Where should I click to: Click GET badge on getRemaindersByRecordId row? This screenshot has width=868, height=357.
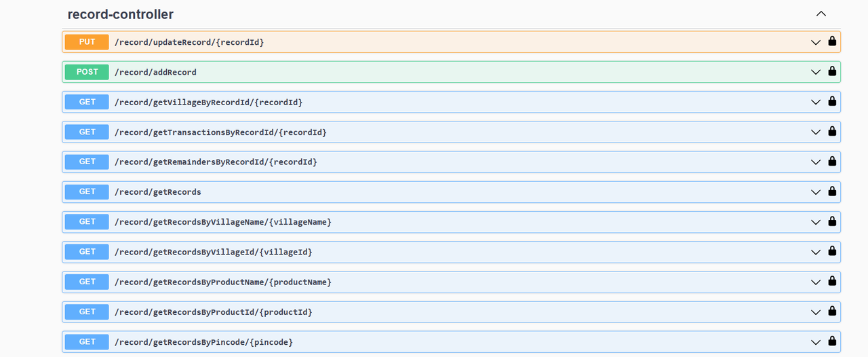click(87, 162)
